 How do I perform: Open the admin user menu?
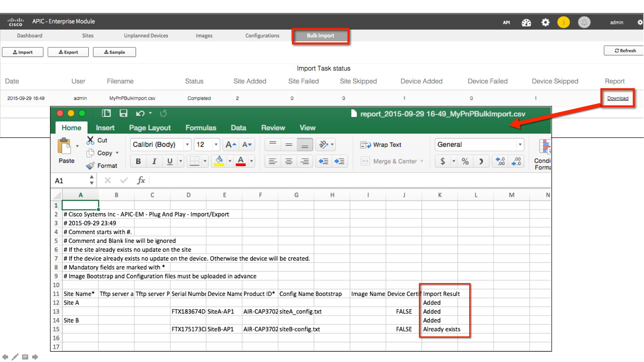tap(616, 22)
